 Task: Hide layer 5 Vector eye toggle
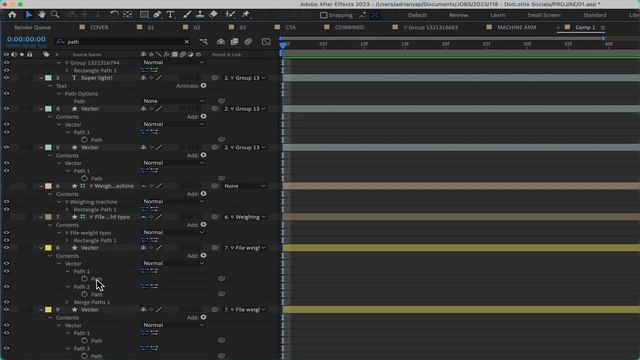click(x=6, y=147)
